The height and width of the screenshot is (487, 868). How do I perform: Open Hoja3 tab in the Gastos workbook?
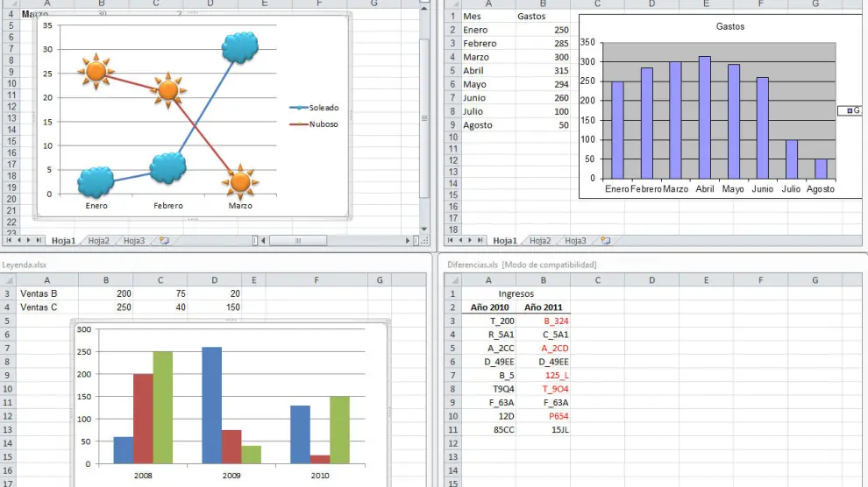(x=574, y=240)
